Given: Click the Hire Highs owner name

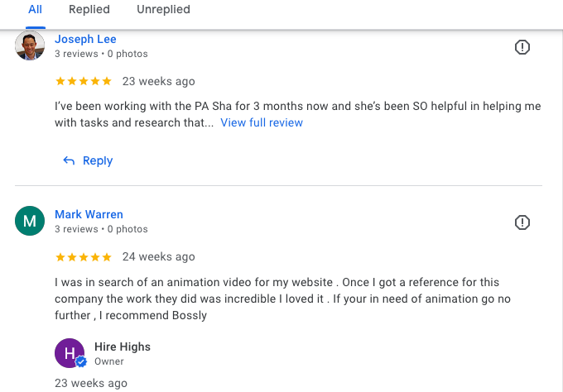Looking at the screenshot, I should [123, 347].
